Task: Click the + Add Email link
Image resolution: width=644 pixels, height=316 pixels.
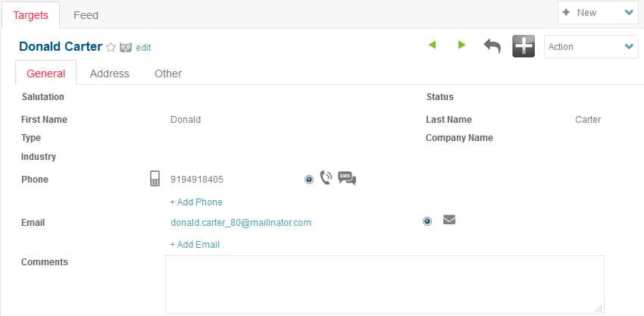Action: (x=195, y=245)
